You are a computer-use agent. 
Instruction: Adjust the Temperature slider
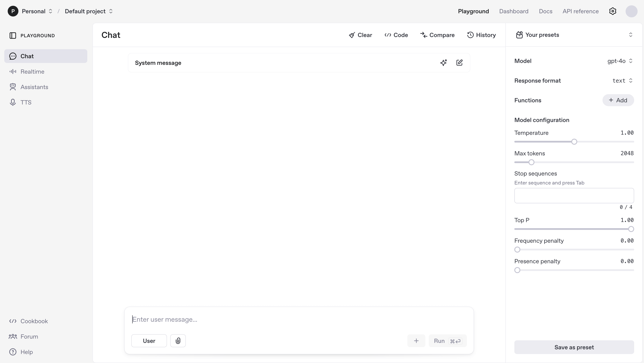(x=574, y=142)
